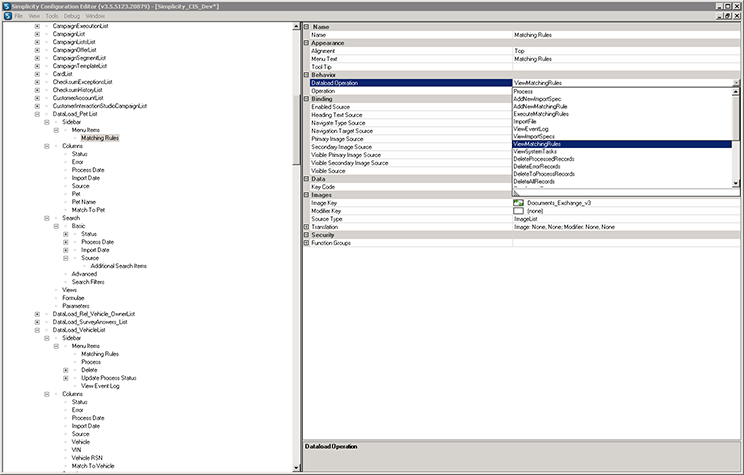Expand the Translation property row

307,227
